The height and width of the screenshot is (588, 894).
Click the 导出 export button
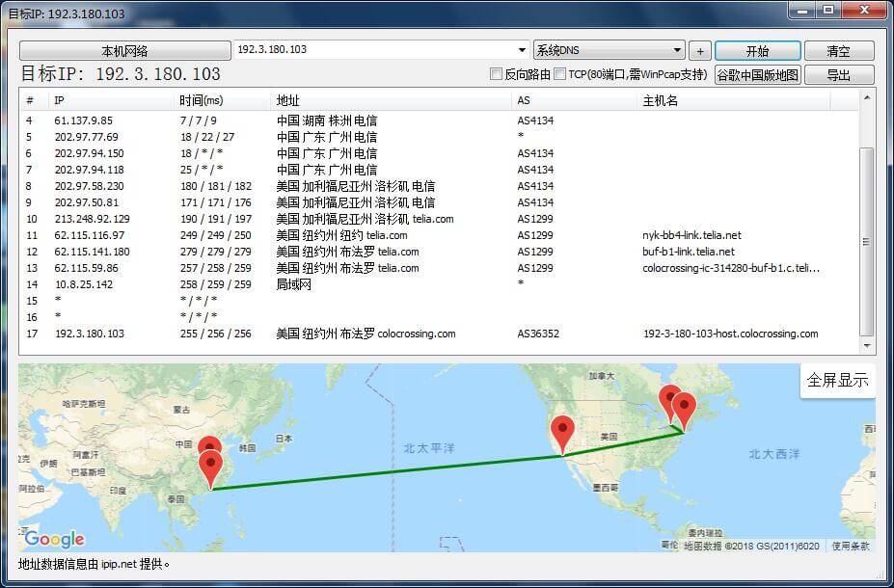[x=837, y=74]
